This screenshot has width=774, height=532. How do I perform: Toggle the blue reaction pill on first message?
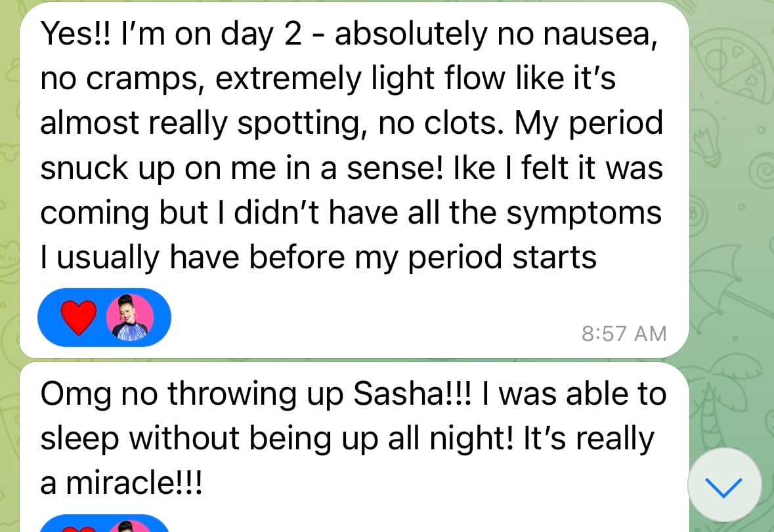[104, 318]
